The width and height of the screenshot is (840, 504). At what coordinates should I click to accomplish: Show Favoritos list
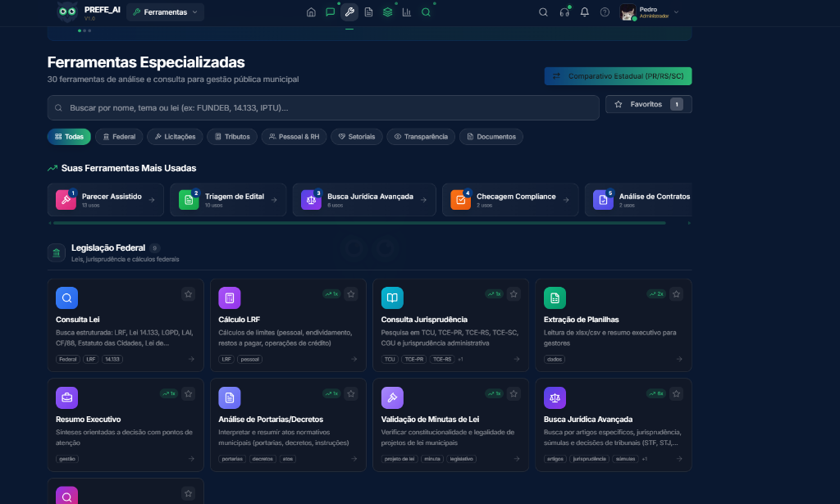point(648,104)
